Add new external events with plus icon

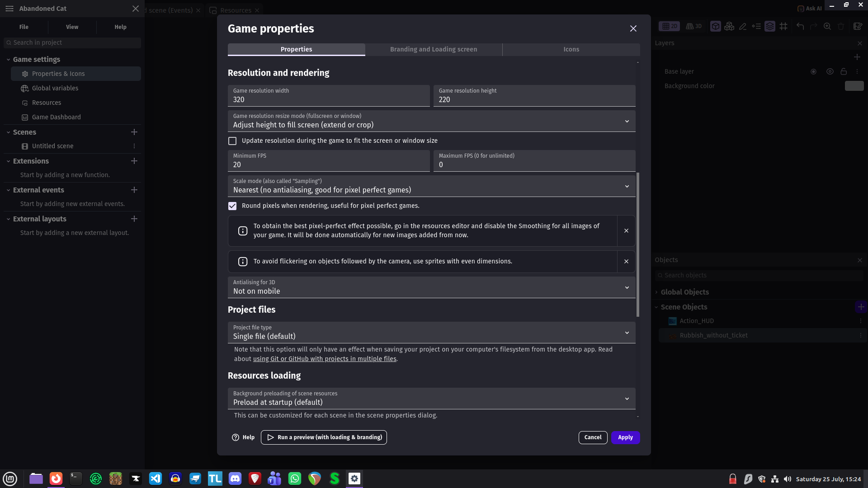[x=134, y=190]
